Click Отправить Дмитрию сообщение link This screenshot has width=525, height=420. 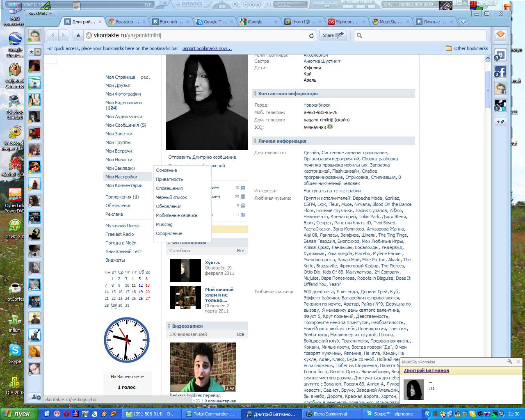tap(202, 157)
